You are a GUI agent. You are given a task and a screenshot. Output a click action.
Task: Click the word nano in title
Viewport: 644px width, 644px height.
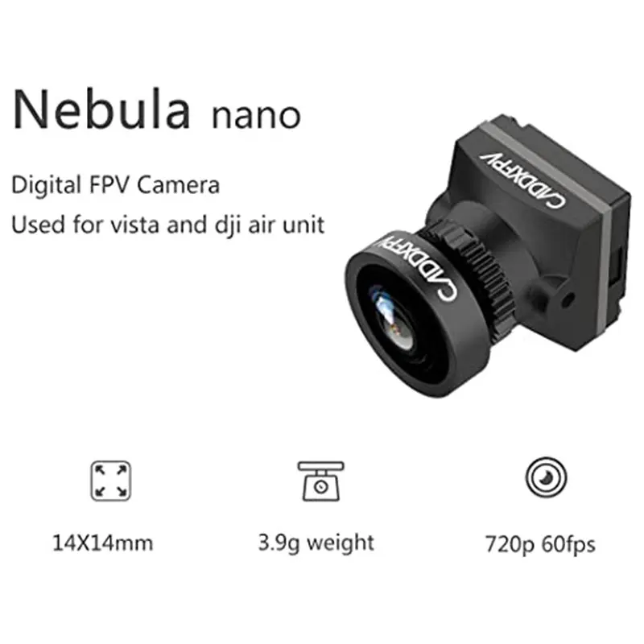click(256, 116)
